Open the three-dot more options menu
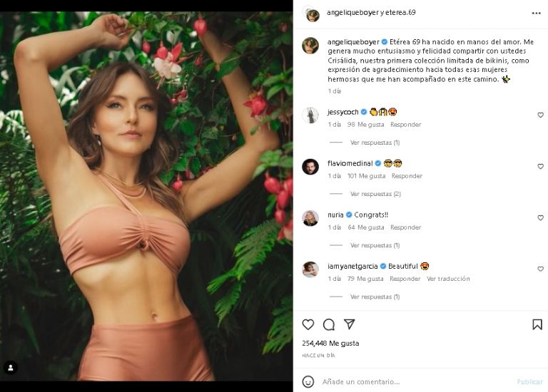 click(537, 13)
